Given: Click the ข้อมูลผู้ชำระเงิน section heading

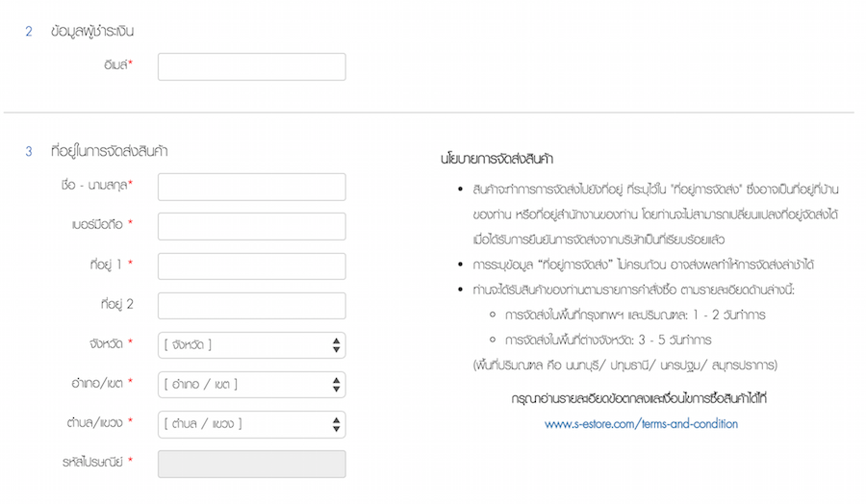Looking at the screenshot, I should click(92, 32).
